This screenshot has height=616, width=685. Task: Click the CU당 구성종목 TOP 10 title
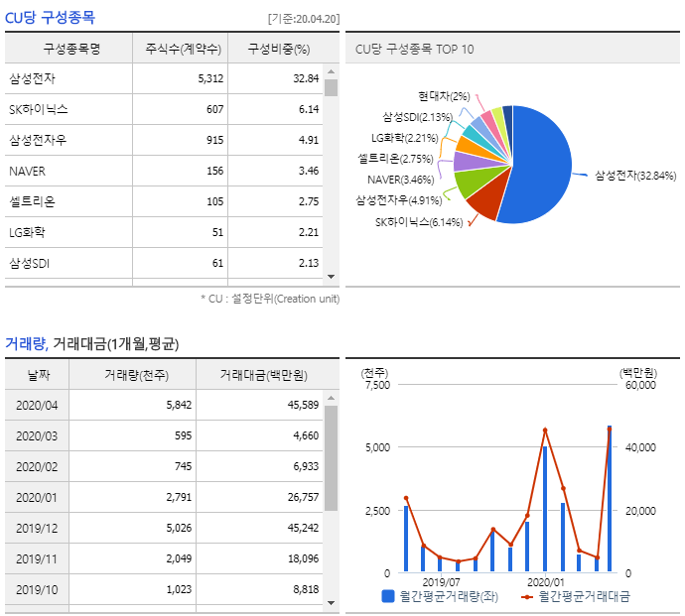pyautogui.click(x=414, y=49)
